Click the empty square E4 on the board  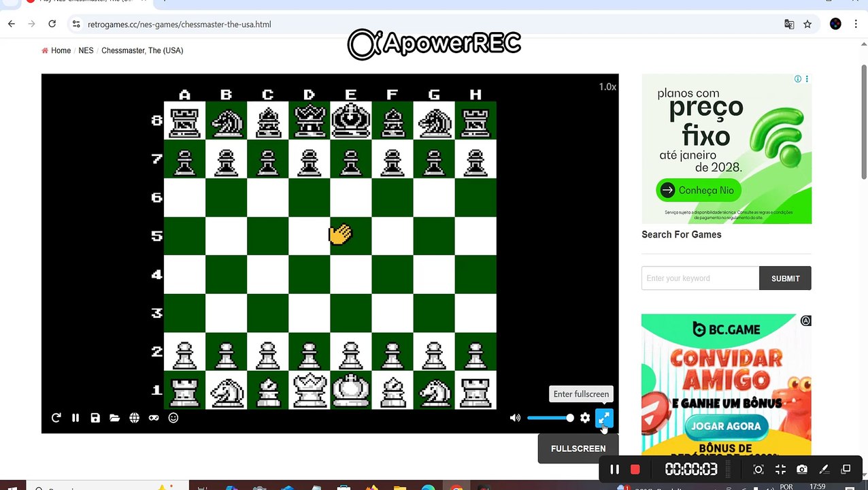click(351, 275)
